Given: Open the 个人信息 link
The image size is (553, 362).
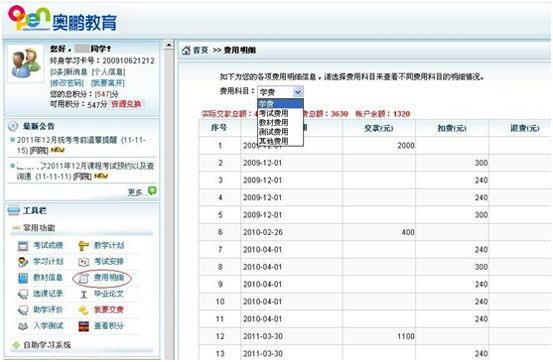Looking at the screenshot, I should 108,72.
